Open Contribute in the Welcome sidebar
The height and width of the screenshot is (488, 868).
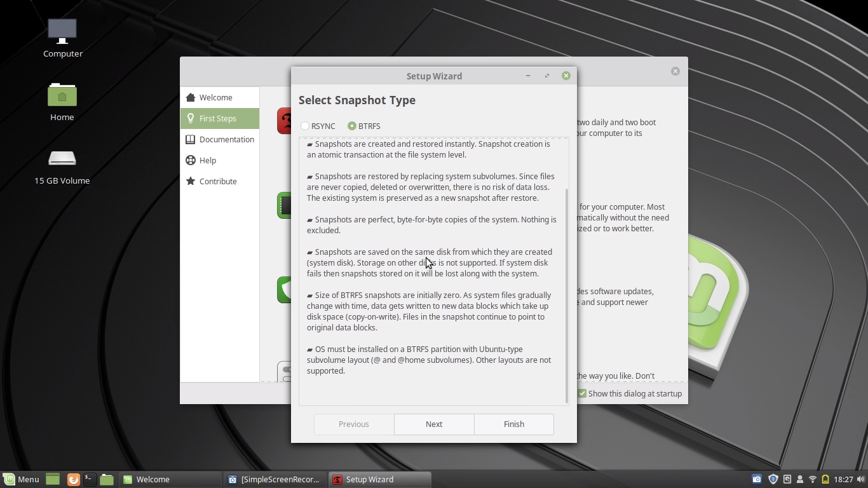pos(220,181)
